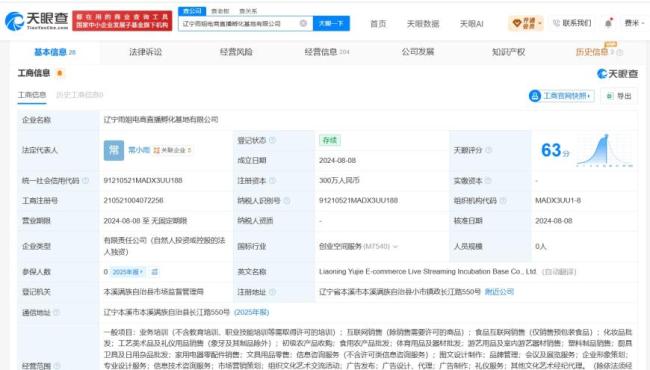The width and height of the screenshot is (650, 370).
Task: Open the VIP membership dropdown
Action: click(x=526, y=23)
